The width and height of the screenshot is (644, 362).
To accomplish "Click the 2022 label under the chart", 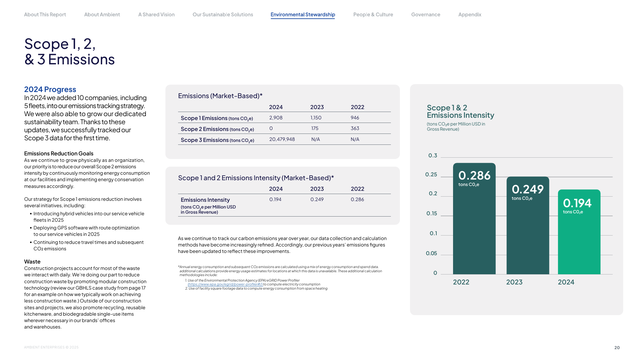I will [461, 282].
